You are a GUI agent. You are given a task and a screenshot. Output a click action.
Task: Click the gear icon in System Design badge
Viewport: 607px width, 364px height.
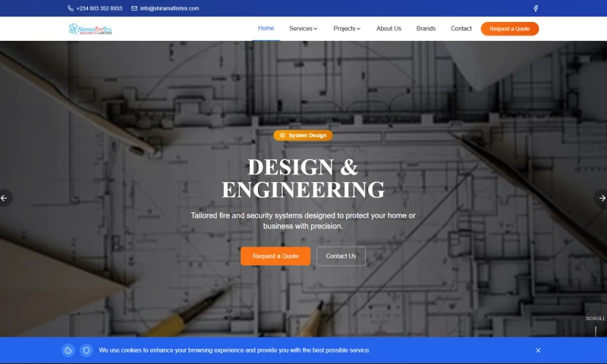point(282,136)
